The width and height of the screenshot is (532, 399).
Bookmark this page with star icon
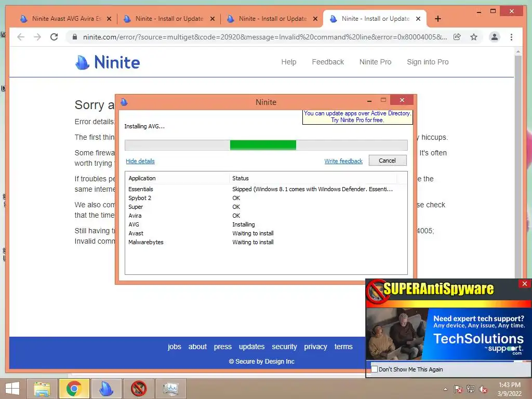474,37
